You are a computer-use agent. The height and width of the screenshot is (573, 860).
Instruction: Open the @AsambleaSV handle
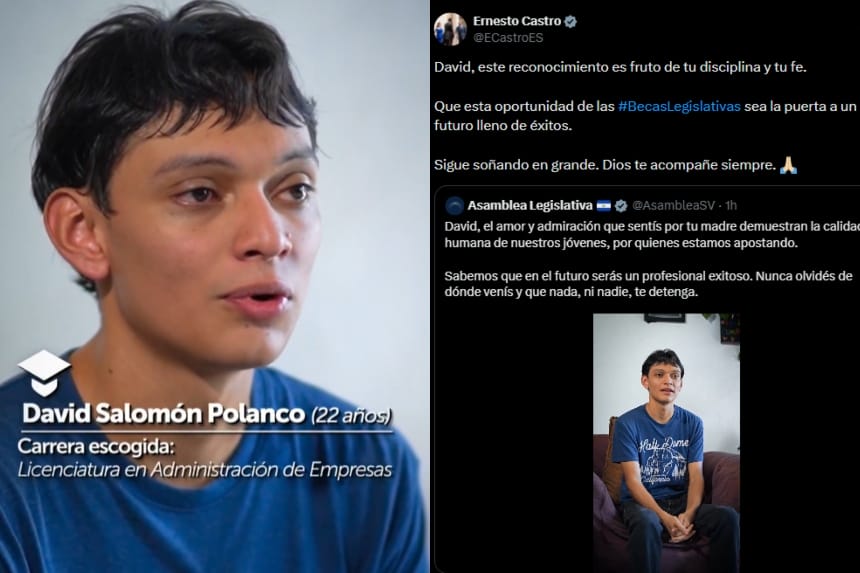tap(674, 206)
